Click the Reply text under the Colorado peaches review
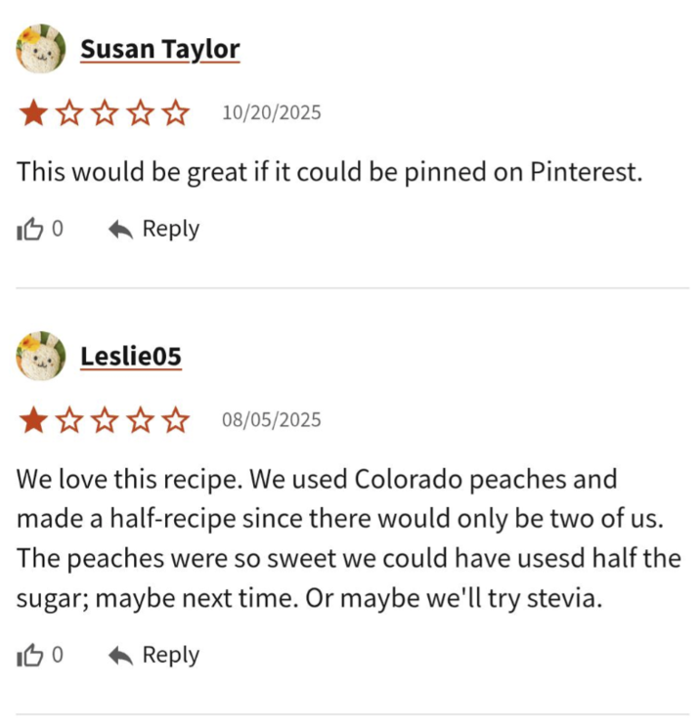The width and height of the screenshot is (700, 728). (170, 655)
